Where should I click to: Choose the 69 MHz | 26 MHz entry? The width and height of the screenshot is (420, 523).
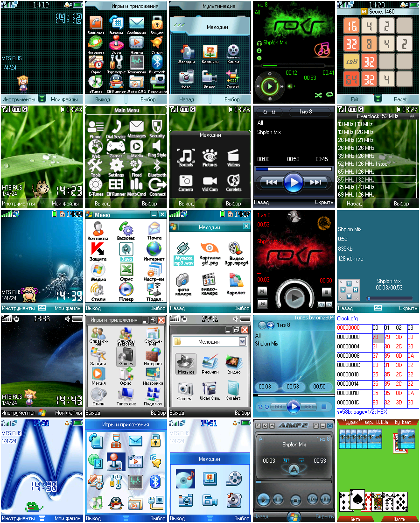pyautogui.click(x=377, y=194)
